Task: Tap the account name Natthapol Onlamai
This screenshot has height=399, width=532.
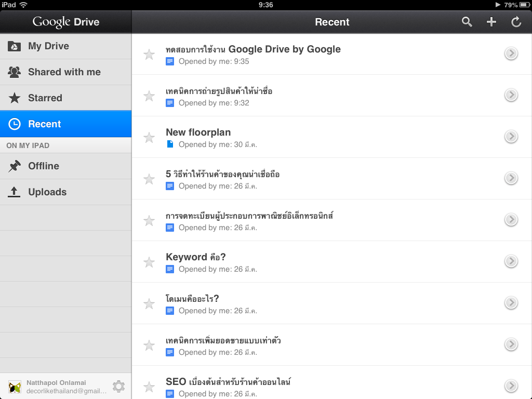Action: [x=56, y=383]
